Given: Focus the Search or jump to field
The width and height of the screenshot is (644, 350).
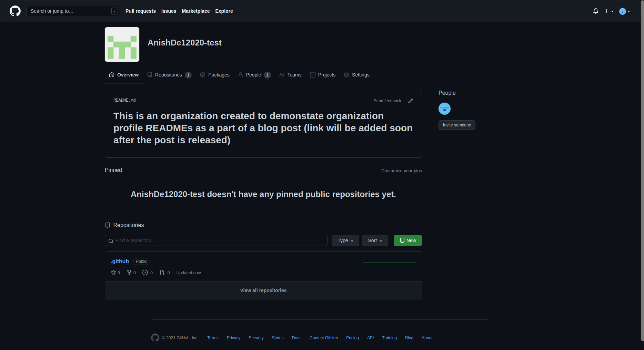Looking at the screenshot, I should pyautogui.click(x=73, y=11).
